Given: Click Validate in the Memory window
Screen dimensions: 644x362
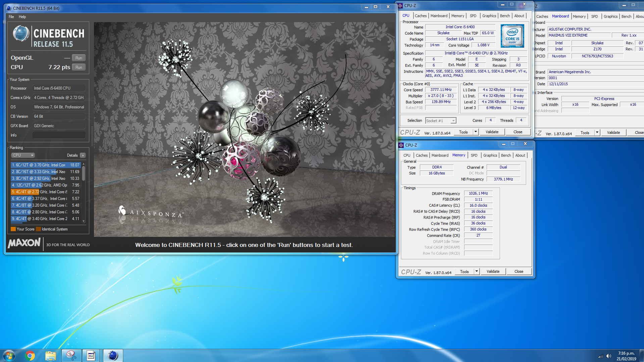Looking at the screenshot, I should tap(493, 271).
